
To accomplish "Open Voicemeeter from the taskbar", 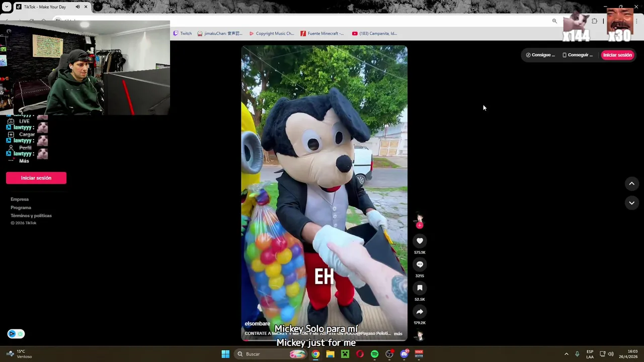I will click(x=419, y=354).
